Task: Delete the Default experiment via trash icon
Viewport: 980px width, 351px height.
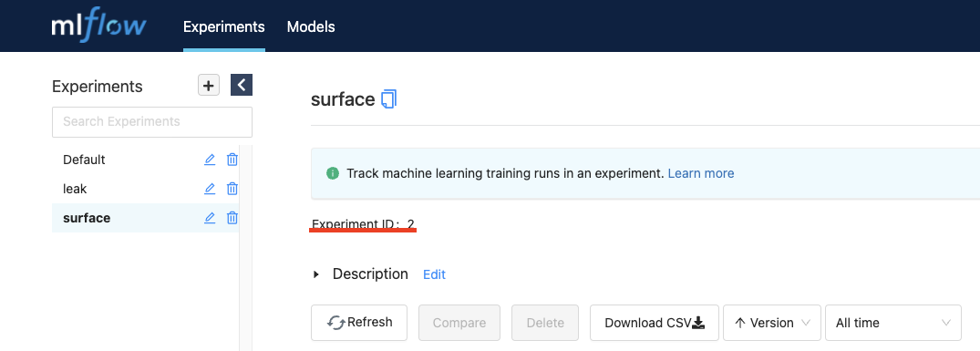Action: pos(232,160)
